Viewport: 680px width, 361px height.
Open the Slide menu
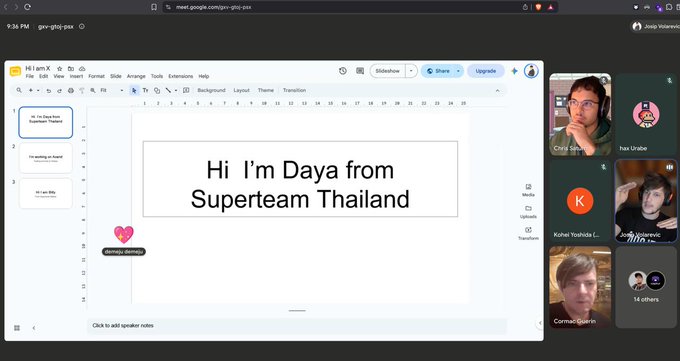[116, 76]
